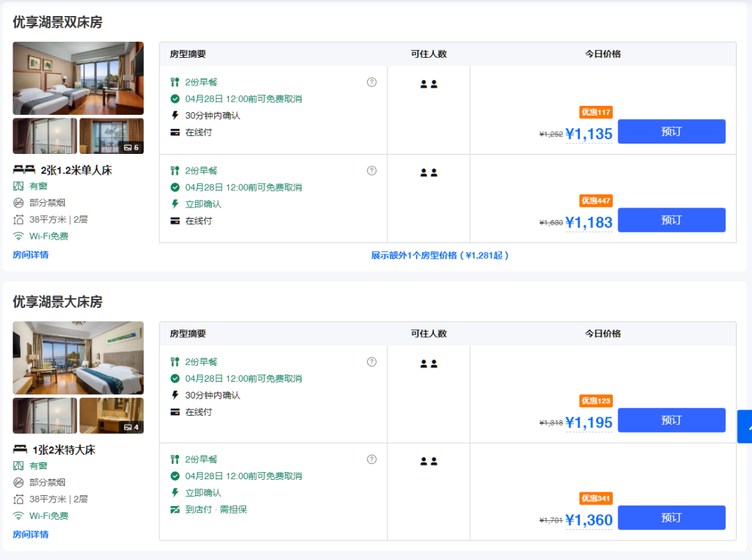This screenshot has height=560, width=752.
Task: Click the help icon in the ¥1,183 offer row
Action: click(372, 171)
